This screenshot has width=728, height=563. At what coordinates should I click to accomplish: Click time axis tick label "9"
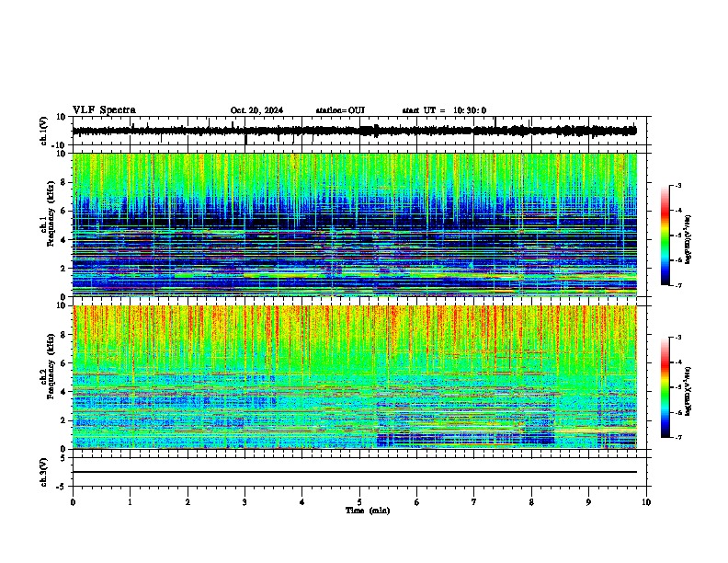click(588, 502)
